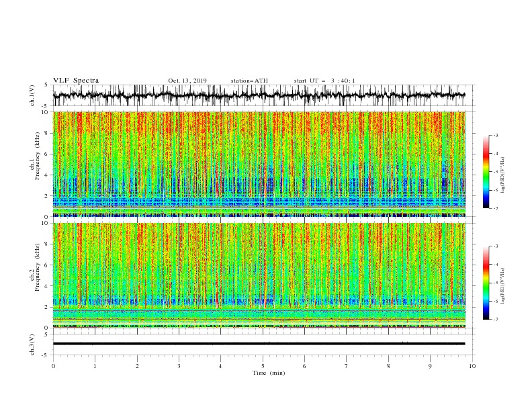Click the ch.1 spectrogram panel

(x=259, y=164)
